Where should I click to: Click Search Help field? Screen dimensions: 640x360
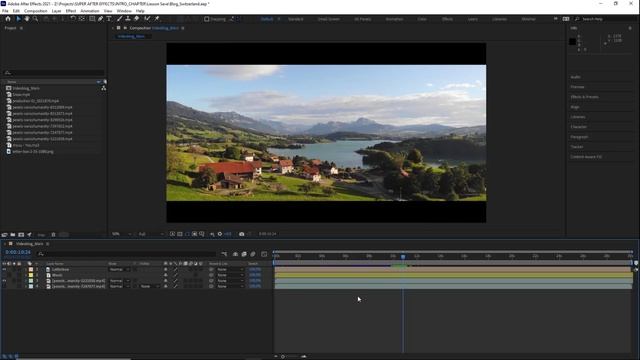(x=606, y=19)
